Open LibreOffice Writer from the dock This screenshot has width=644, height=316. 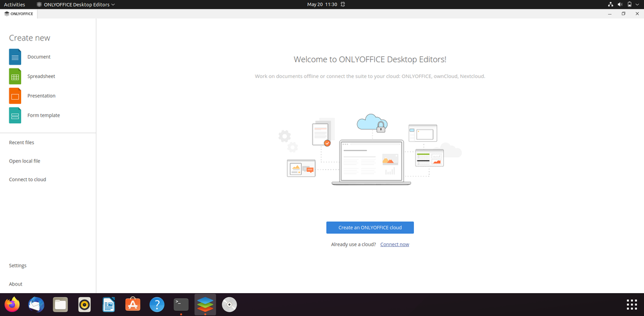coord(109,304)
